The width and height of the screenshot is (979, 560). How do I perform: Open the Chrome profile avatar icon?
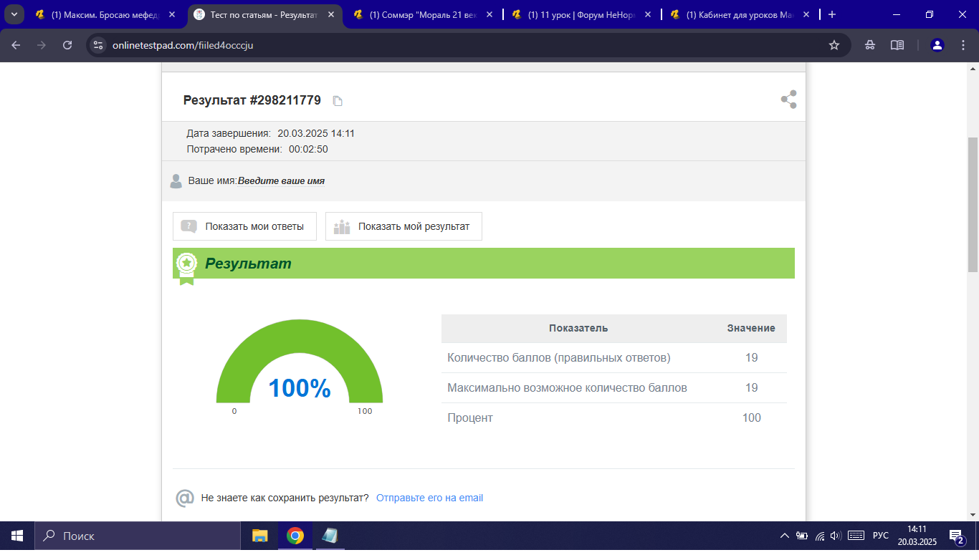click(937, 45)
